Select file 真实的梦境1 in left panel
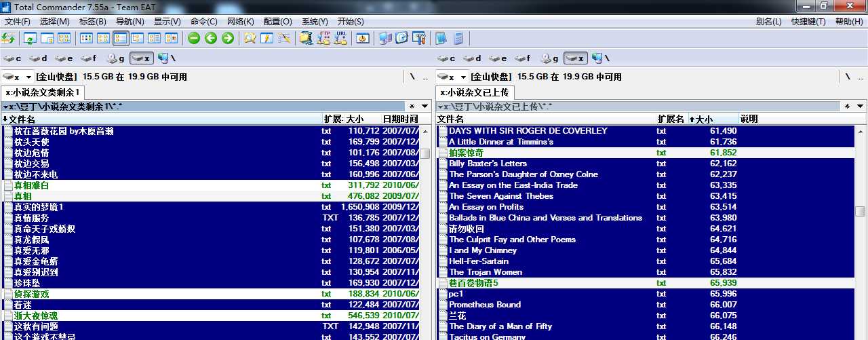 click(x=39, y=207)
